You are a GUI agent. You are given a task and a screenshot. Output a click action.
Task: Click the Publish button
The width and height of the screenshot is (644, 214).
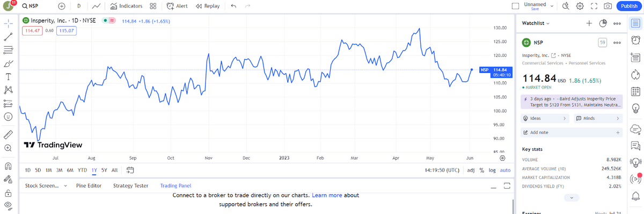[629, 6]
